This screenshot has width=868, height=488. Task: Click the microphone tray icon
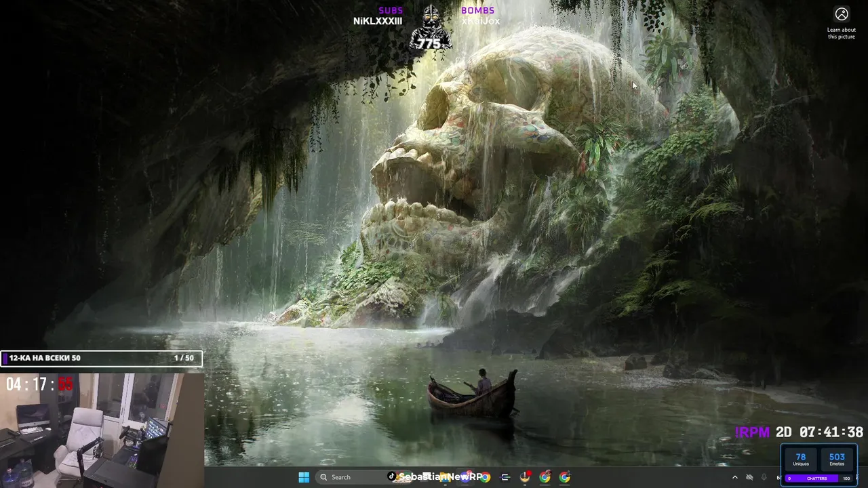coord(764,477)
